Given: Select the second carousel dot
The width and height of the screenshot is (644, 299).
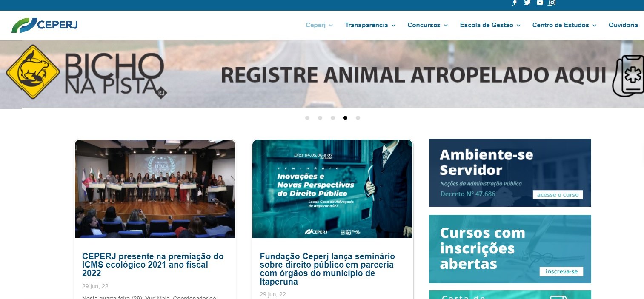Looking at the screenshot, I should click(320, 118).
